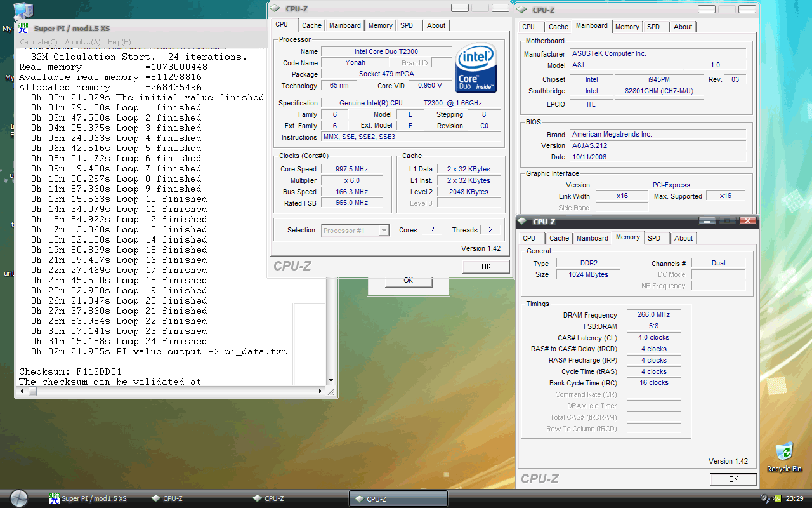Open Mainboard tab in CPU-Z CPU window
The width and height of the screenshot is (812, 508).
(x=345, y=25)
